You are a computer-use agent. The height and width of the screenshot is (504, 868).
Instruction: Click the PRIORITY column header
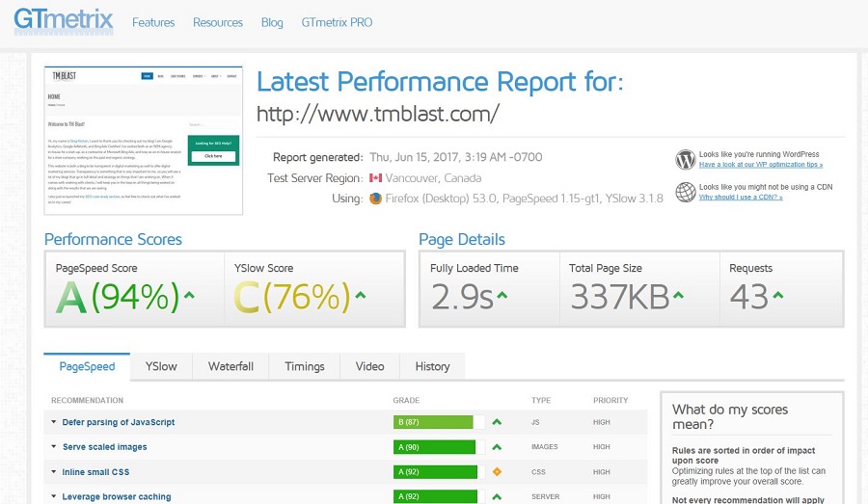(x=610, y=400)
